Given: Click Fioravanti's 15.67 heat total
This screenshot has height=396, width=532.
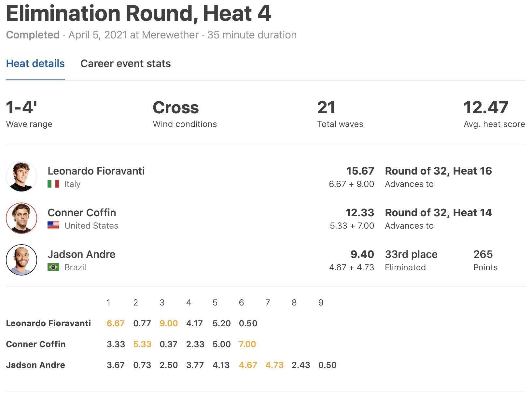Looking at the screenshot, I should tap(360, 171).
